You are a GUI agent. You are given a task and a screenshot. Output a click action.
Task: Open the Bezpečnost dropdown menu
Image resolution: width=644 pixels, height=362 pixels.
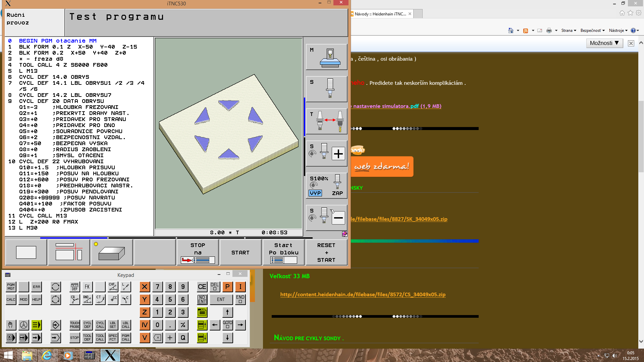(592, 31)
